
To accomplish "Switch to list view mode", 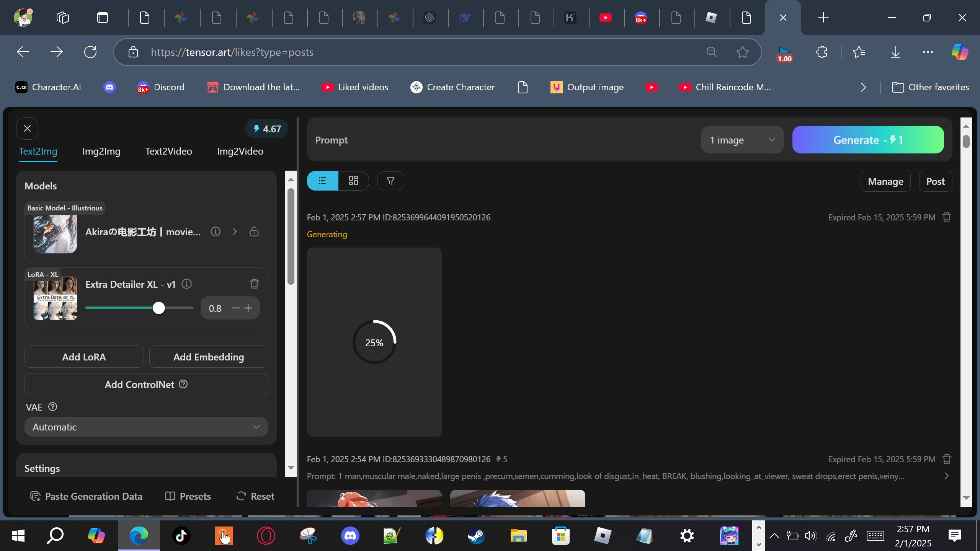I will click(322, 181).
